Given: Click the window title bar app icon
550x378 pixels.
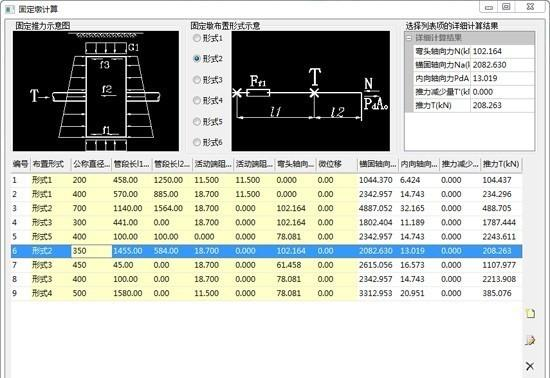Looking at the screenshot, I should [10, 9].
